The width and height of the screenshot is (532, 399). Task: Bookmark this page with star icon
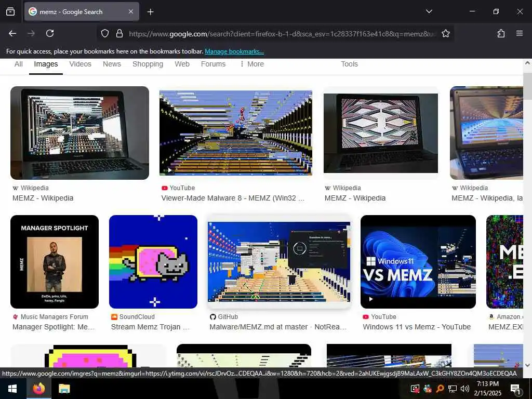click(445, 33)
